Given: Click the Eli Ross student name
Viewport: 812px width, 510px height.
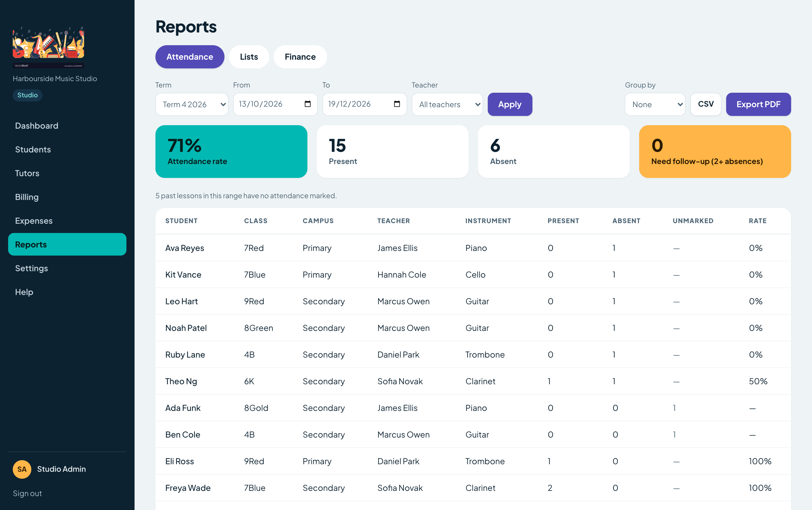Looking at the screenshot, I should (x=180, y=462).
